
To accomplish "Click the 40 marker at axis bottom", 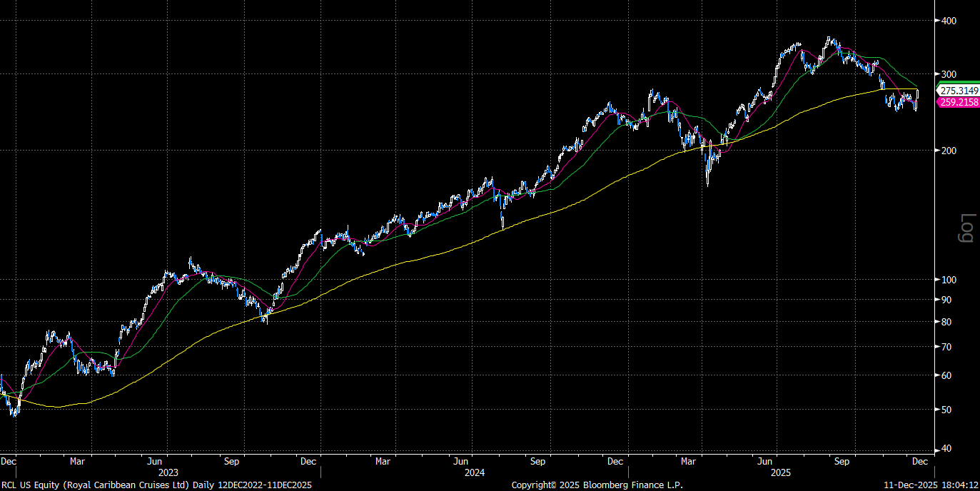I will pos(946,449).
